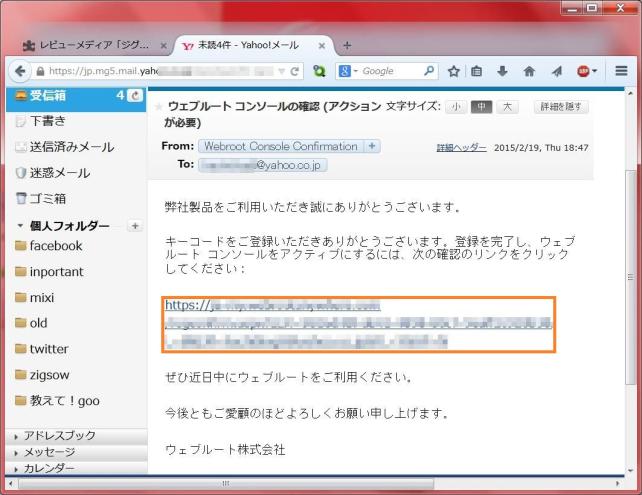Open the hamburger browser menu
642x495 pixels.
(x=621, y=71)
